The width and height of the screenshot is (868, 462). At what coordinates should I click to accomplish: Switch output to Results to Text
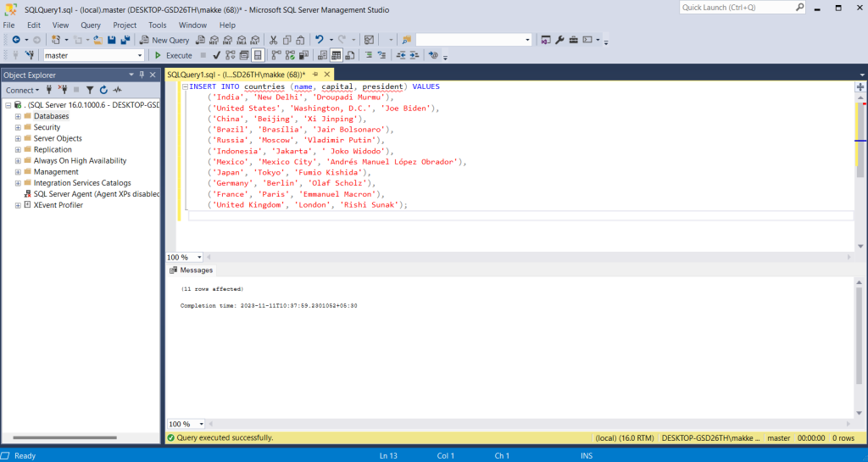pos(323,55)
